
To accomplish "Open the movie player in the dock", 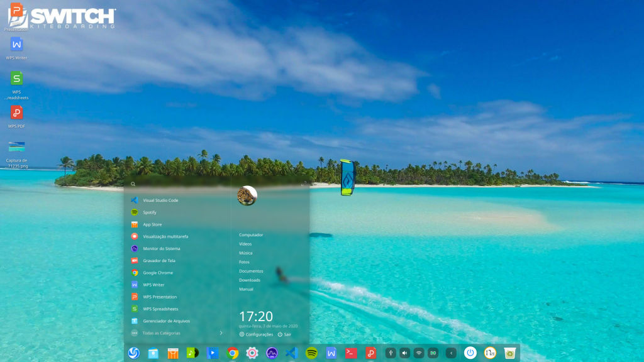I will (213, 353).
